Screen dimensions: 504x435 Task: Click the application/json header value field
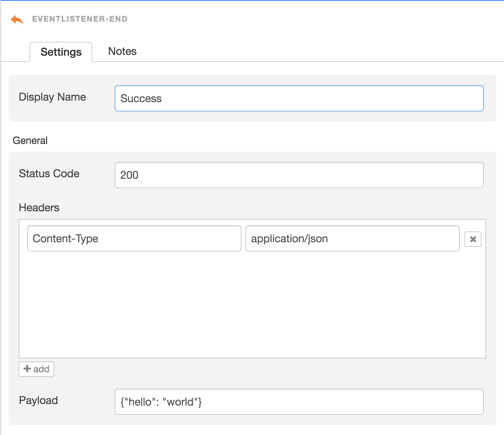pyautogui.click(x=352, y=238)
